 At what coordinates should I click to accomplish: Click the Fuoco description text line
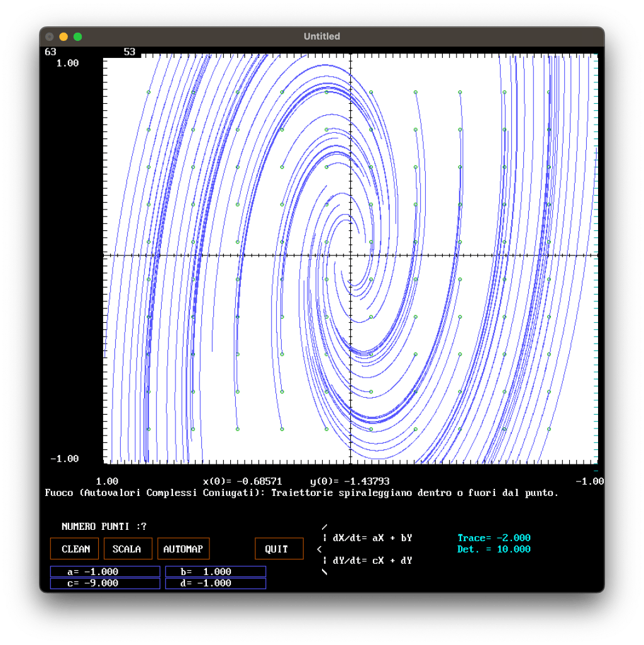pos(302,493)
